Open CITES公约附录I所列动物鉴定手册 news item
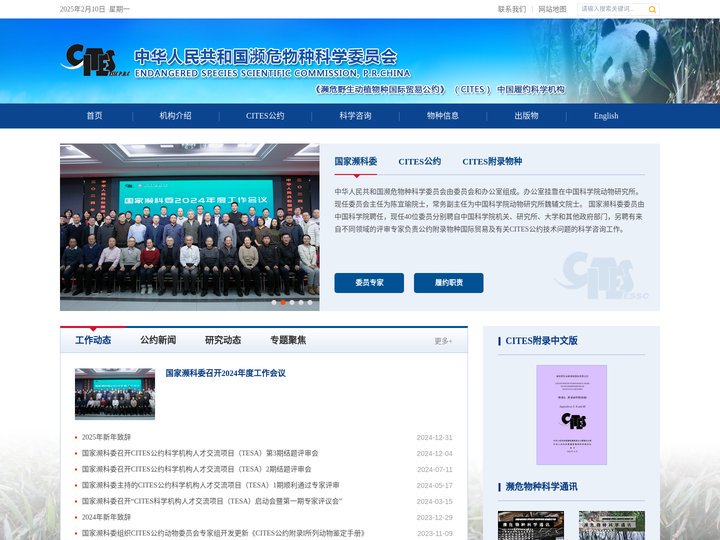Image resolution: width=720 pixels, height=540 pixels. pos(223,534)
